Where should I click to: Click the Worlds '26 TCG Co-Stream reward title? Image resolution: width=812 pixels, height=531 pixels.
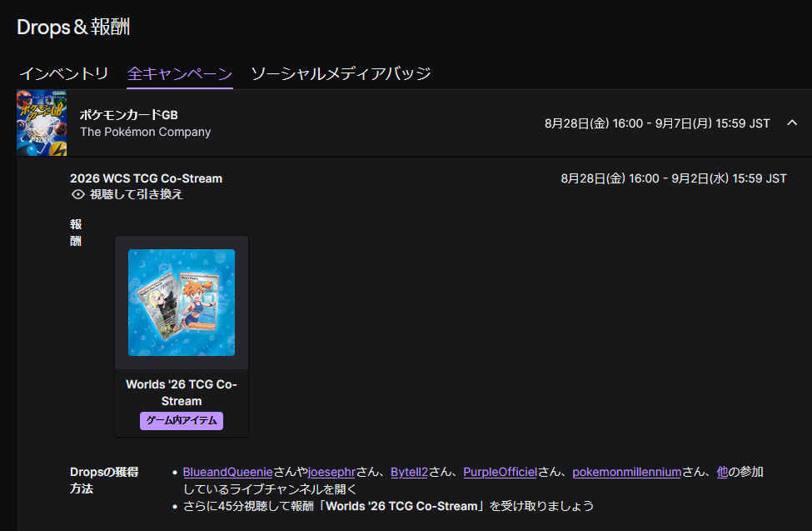[182, 393]
